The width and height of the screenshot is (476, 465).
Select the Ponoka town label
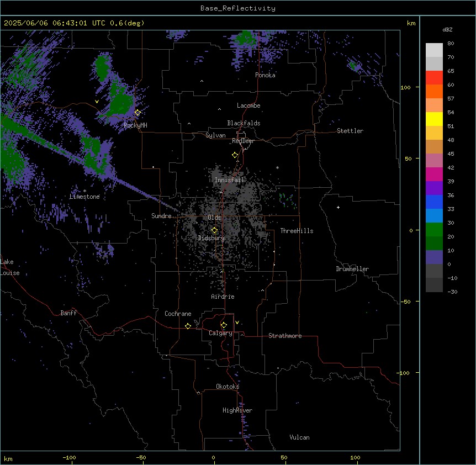coord(265,75)
